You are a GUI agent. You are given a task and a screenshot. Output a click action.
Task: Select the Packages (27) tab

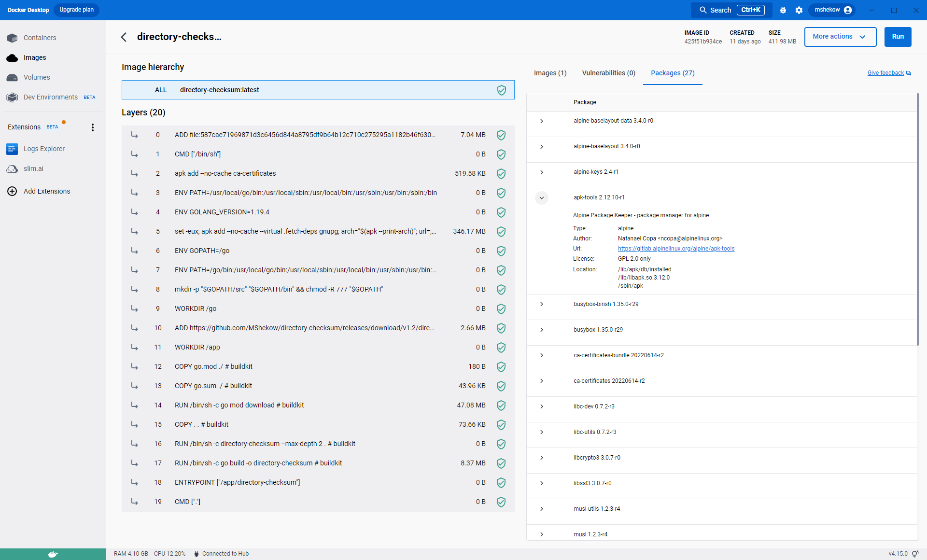[x=673, y=73]
